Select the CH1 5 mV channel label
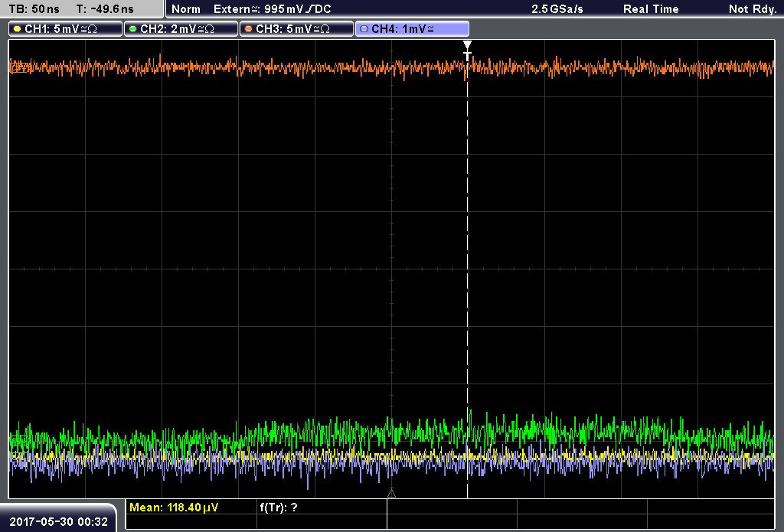The height and width of the screenshot is (532, 784). point(66,29)
